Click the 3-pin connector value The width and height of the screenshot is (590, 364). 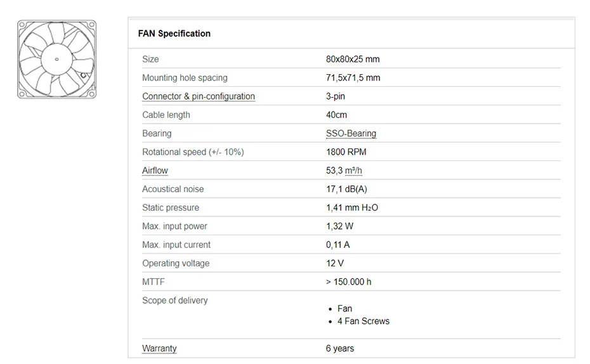pyautogui.click(x=336, y=96)
